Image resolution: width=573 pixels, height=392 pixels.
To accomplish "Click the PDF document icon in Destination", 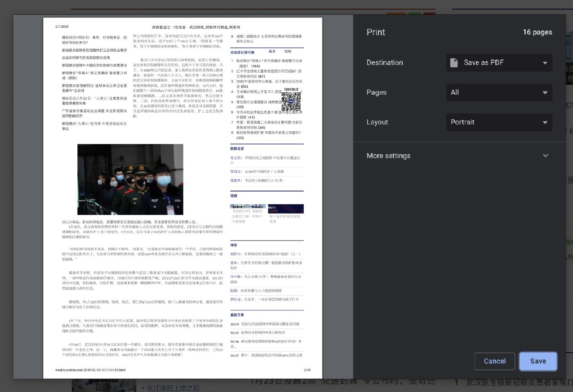I will (454, 62).
